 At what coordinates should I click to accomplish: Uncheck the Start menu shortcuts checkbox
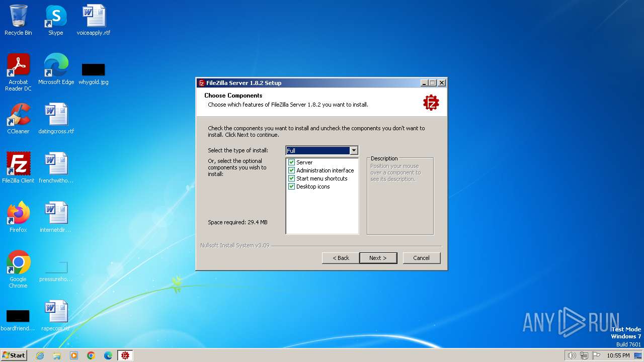click(291, 178)
